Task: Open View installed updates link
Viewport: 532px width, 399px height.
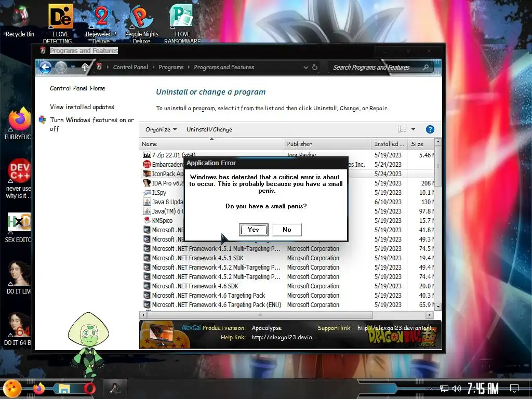Action: [82, 107]
